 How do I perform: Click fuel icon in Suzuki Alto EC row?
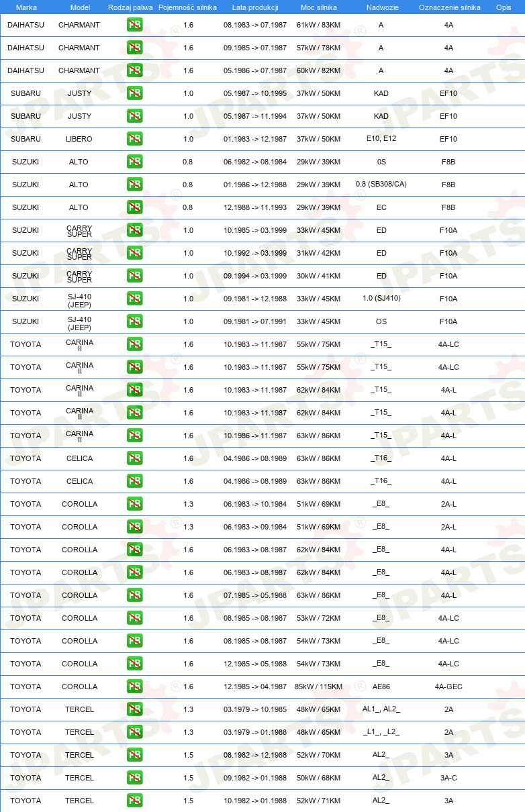pyautogui.click(x=134, y=207)
